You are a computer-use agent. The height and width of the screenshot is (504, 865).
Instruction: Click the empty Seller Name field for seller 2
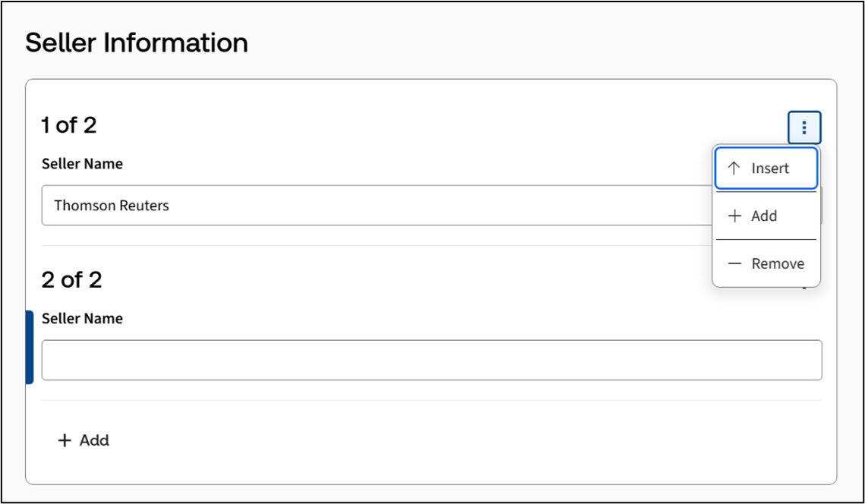431,361
